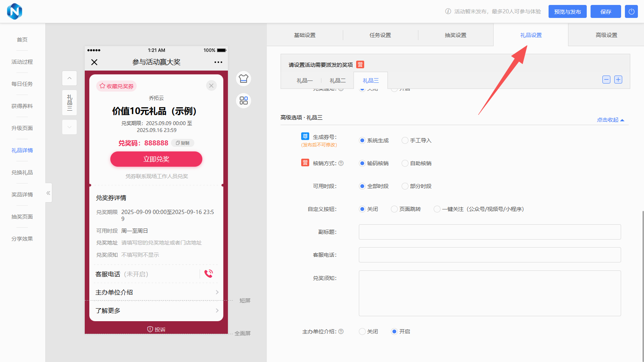This screenshot has height=362, width=644.
Task: Open the 礼品二 gift tab
Action: tap(337, 80)
